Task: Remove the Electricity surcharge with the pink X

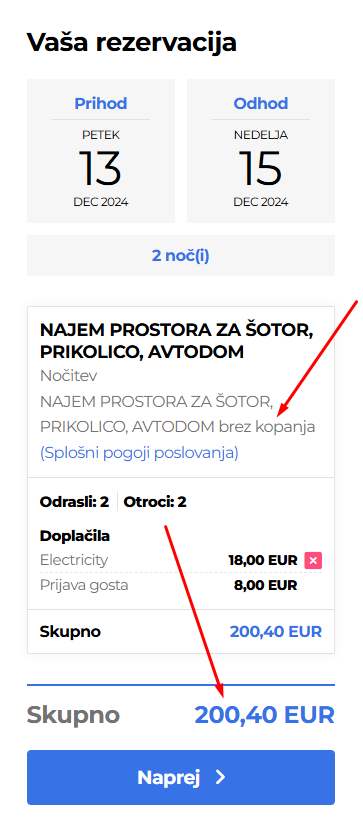Action: [313, 560]
